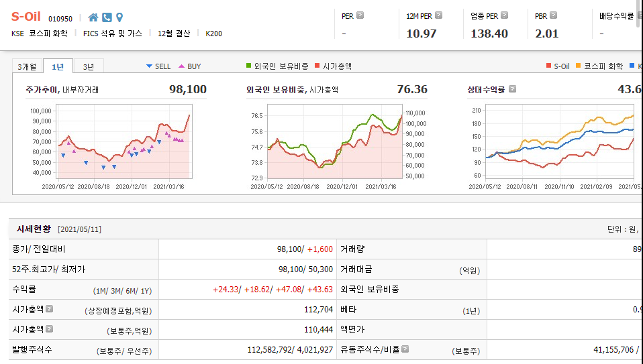Click the red 시가총액 legend swatch

(x=317, y=66)
